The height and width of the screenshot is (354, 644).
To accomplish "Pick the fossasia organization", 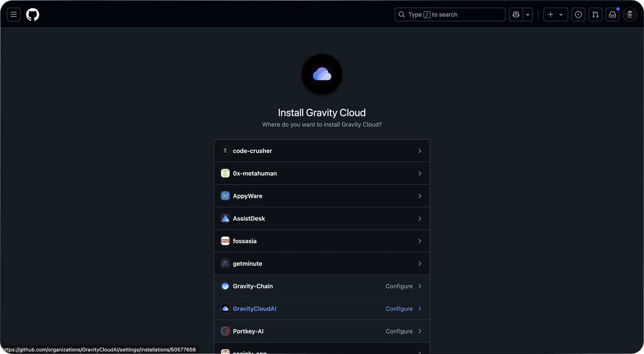I will point(322,241).
